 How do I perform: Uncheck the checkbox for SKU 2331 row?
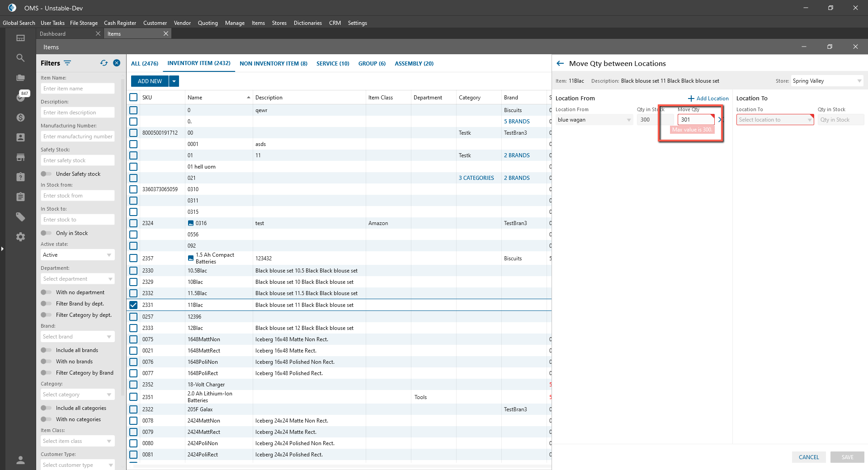coord(133,305)
